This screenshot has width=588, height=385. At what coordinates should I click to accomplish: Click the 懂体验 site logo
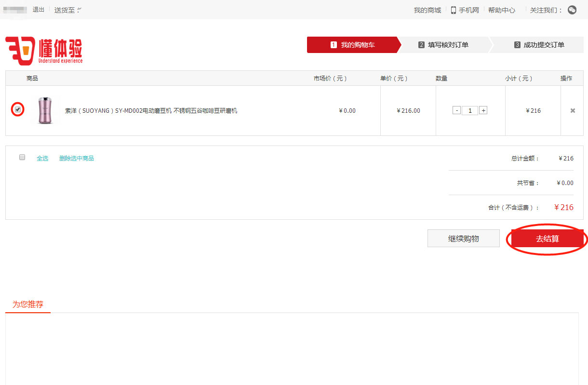click(x=44, y=50)
